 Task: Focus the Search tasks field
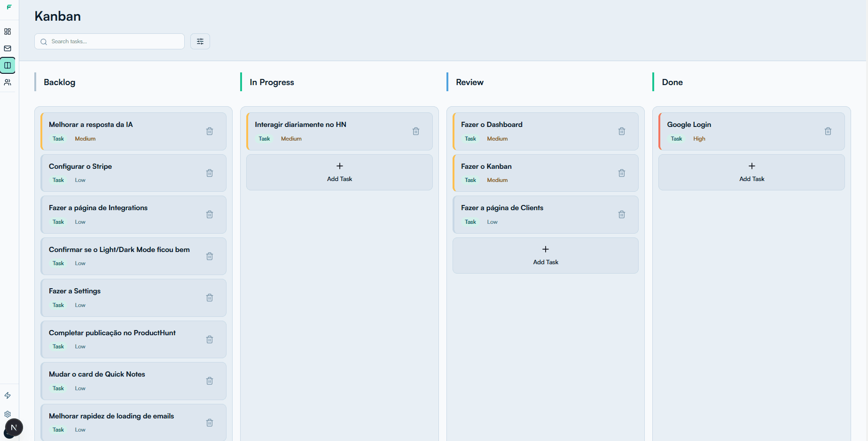109,41
